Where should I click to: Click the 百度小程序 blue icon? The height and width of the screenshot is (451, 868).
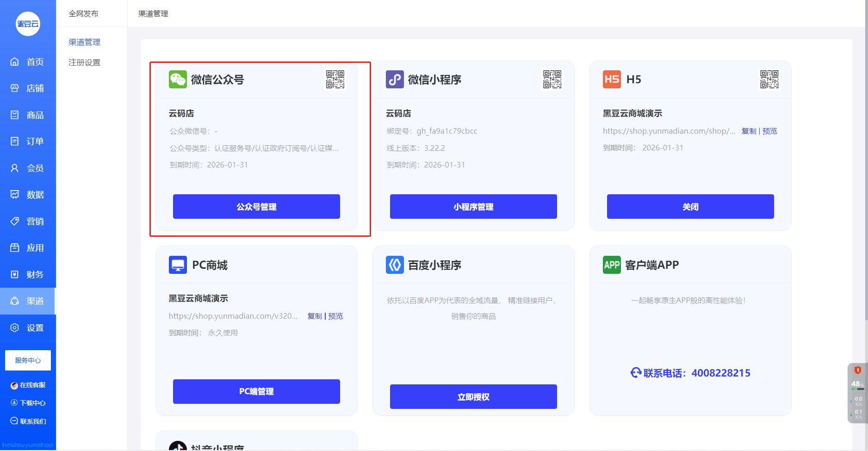click(x=395, y=265)
